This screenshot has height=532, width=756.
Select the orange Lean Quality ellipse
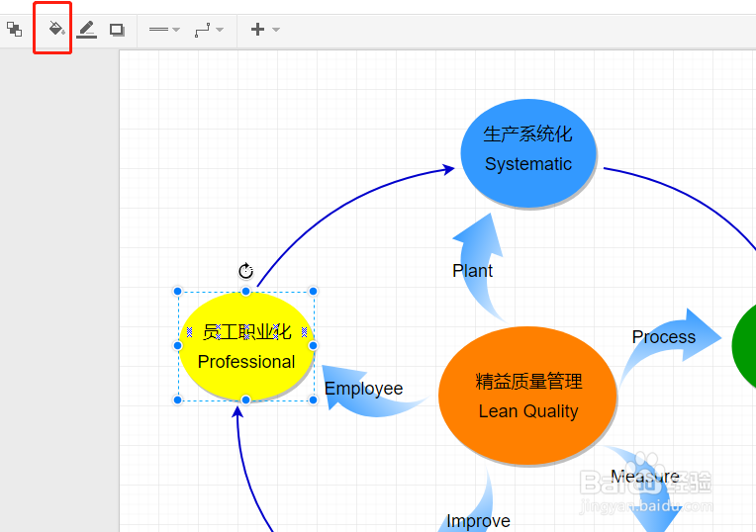[527, 396]
